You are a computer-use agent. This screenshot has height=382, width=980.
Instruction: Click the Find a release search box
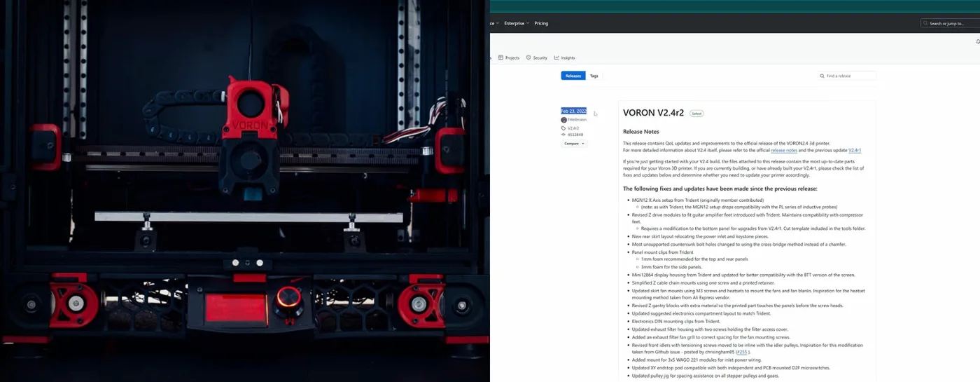tap(847, 76)
